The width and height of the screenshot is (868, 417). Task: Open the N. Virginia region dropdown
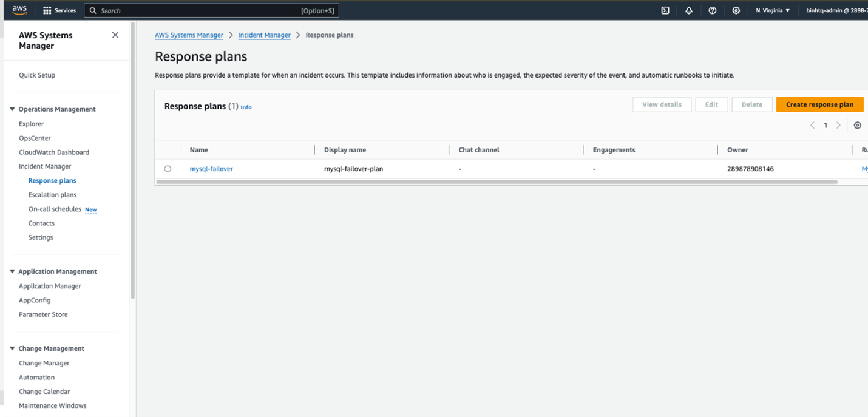coord(773,10)
